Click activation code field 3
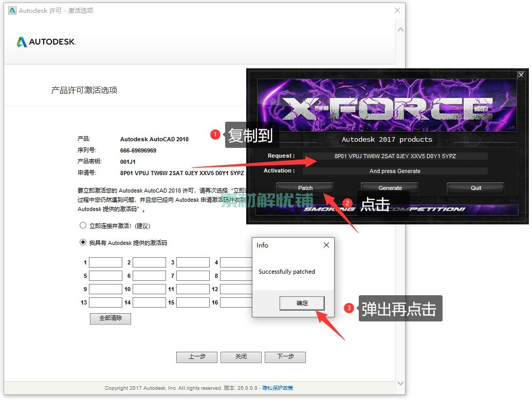The height and width of the screenshot is (400, 532). [193, 262]
